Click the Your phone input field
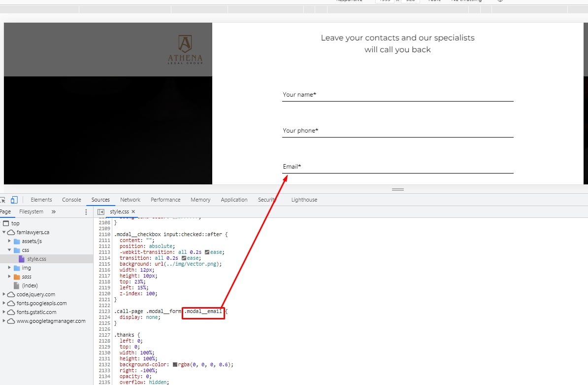The height and width of the screenshot is (385, 588). (x=397, y=131)
